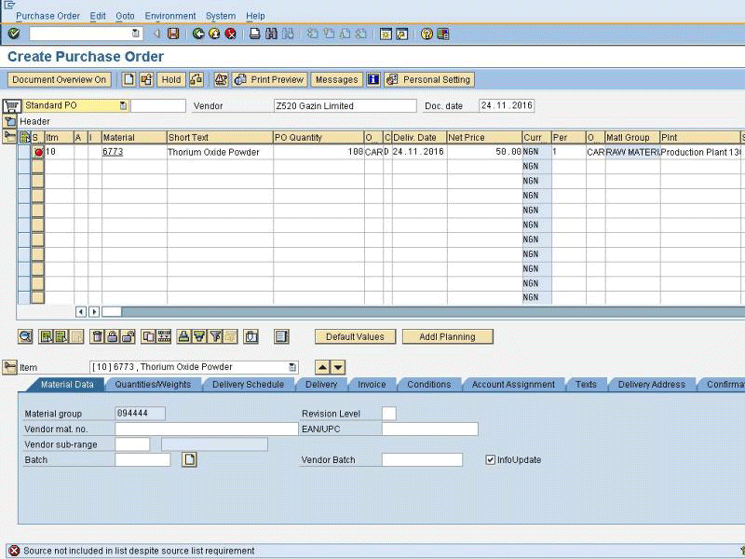
Task: Click the Print Preview button
Action: pyautogui.click(x=268, y=80)
